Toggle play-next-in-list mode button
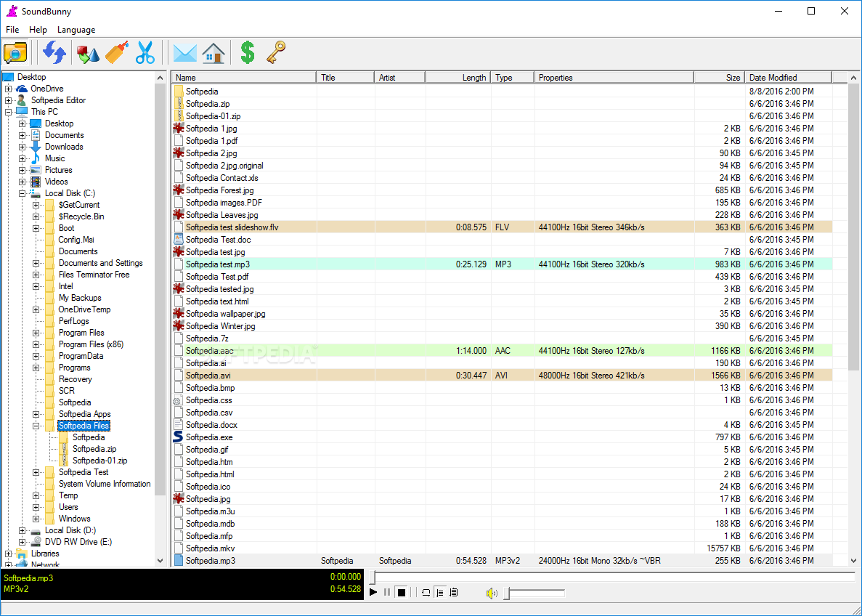Image resolution: width=862 pixels, height=616 pixels. pyautogui.click(x=440, y=592)
